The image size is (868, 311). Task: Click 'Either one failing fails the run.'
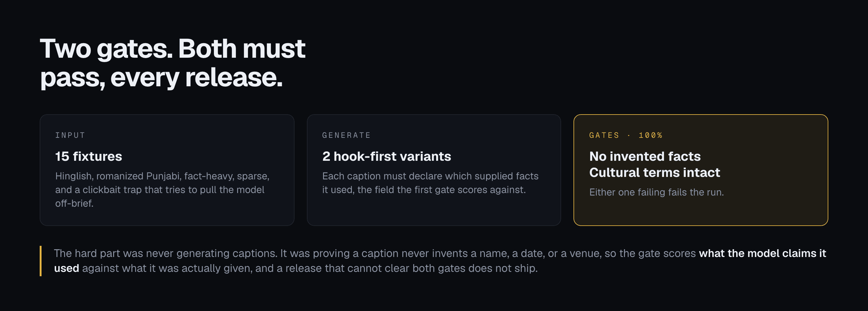(x=656, y=192)
